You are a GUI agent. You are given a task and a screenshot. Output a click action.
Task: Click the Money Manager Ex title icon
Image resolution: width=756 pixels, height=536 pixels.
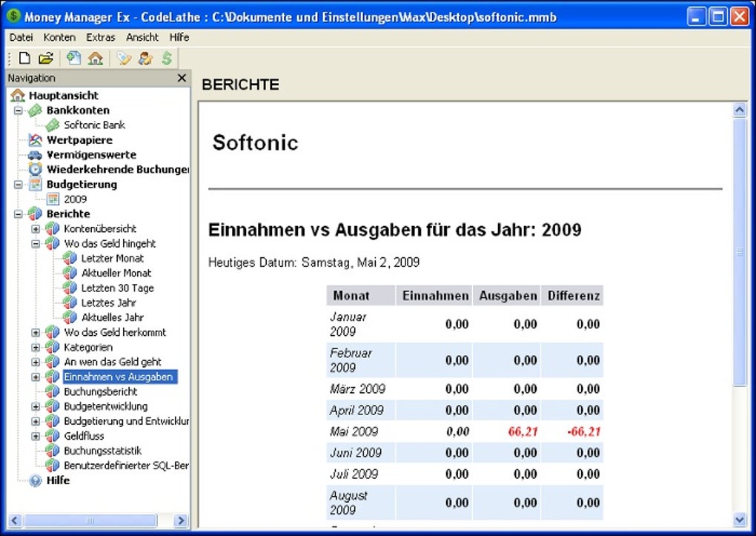pyautogui.click(x=13, y=16)
